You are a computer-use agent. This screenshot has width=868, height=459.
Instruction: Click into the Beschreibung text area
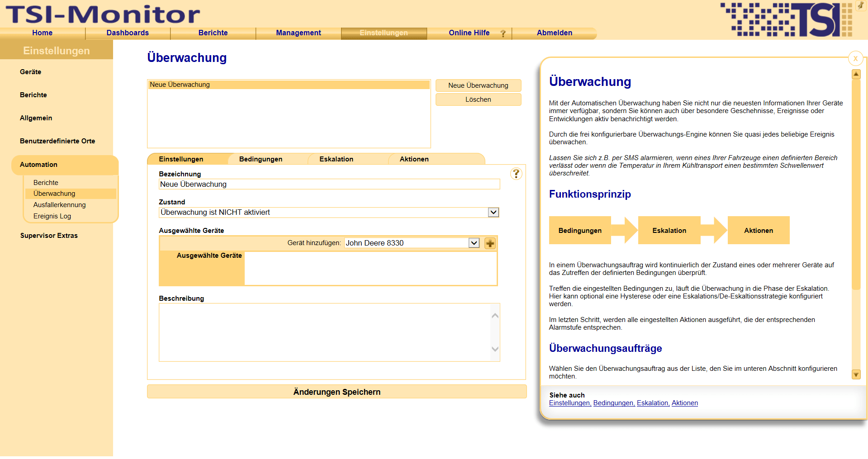(325, 332)
